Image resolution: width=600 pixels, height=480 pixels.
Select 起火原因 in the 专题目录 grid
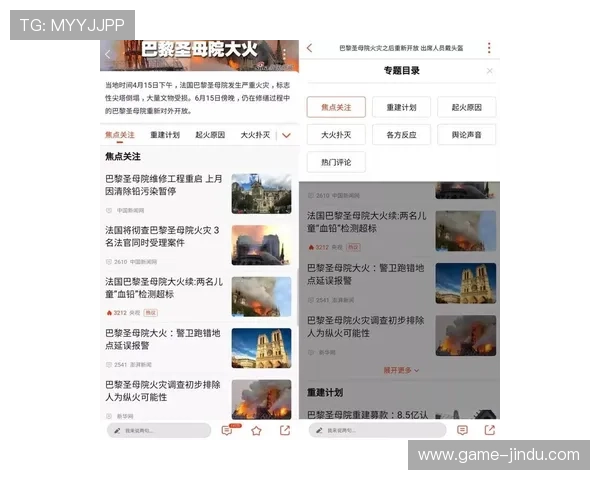466,107
